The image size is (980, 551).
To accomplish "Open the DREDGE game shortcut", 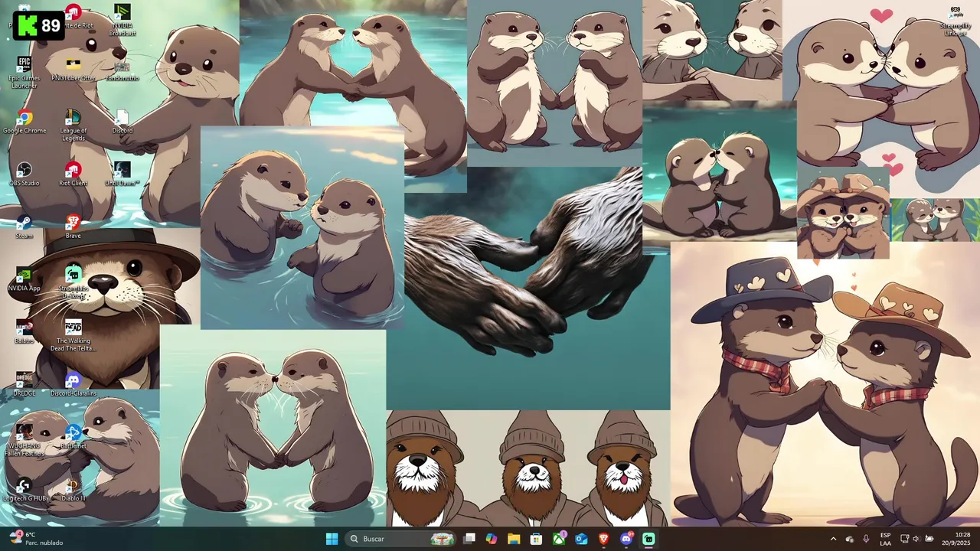I will [24, 385].
